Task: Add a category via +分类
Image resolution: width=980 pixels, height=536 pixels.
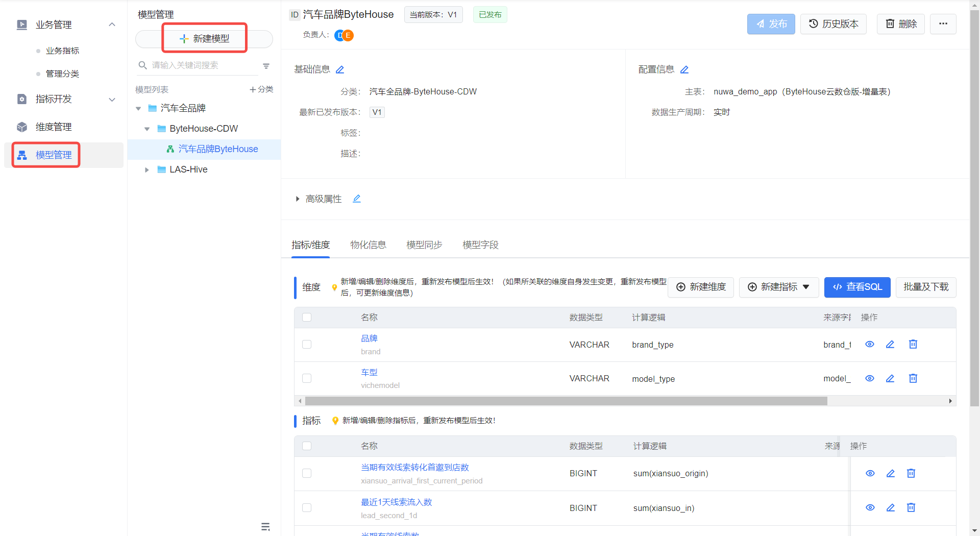Action: (261, 89)
